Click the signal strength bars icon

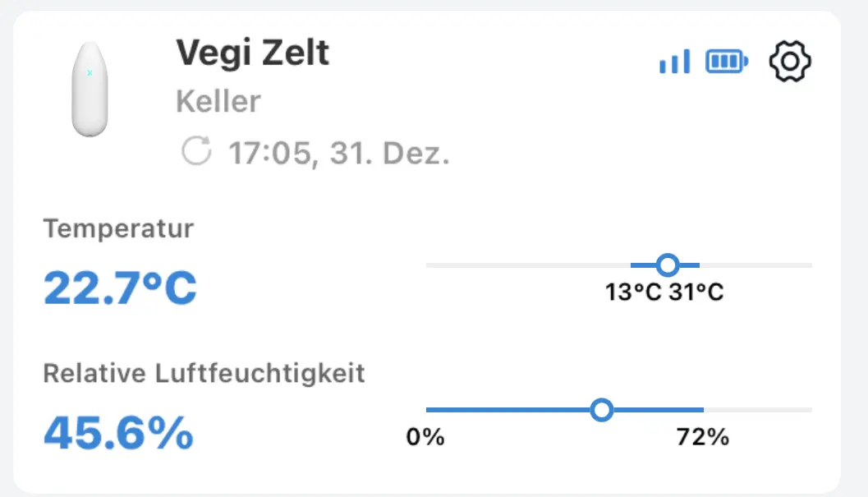(674, 62)
